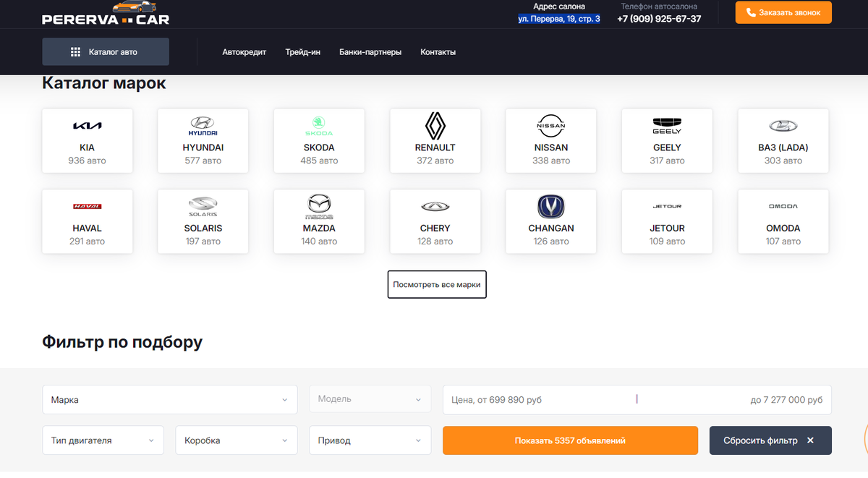Click Сбросить фильтр button
The image size is (868, 478).
coord(770,440)
